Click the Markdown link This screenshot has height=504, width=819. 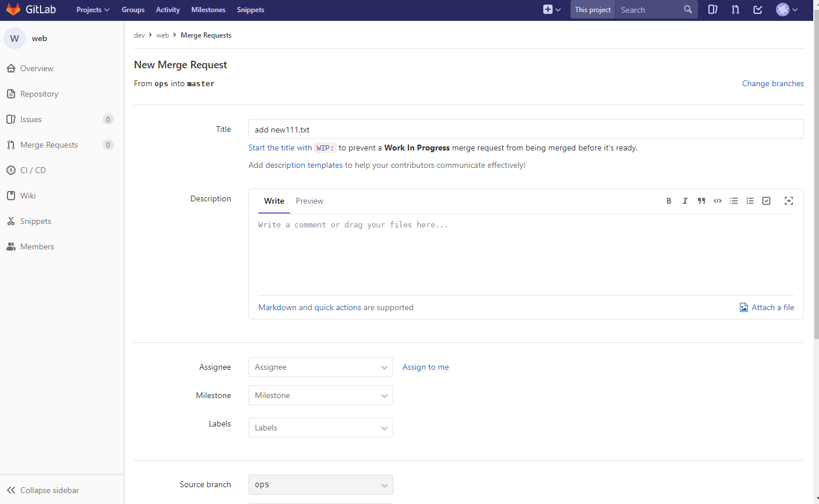277,307
